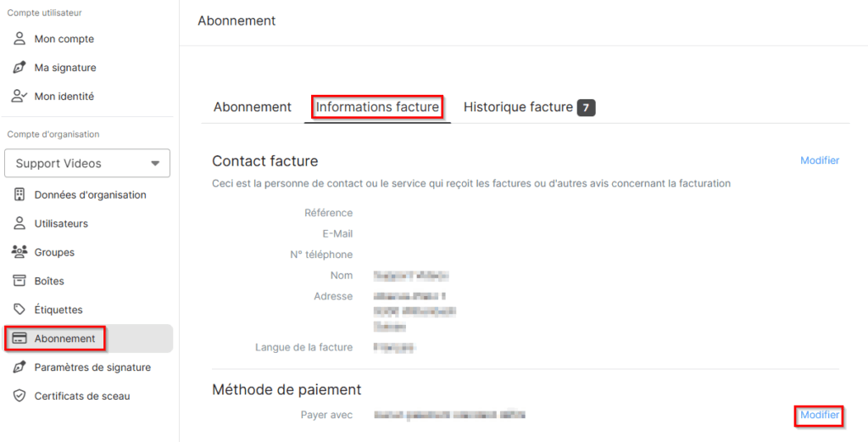Screen dimensions: 868x442
Task: Click the Données d'organisation building icon
Action: (19, 195)
